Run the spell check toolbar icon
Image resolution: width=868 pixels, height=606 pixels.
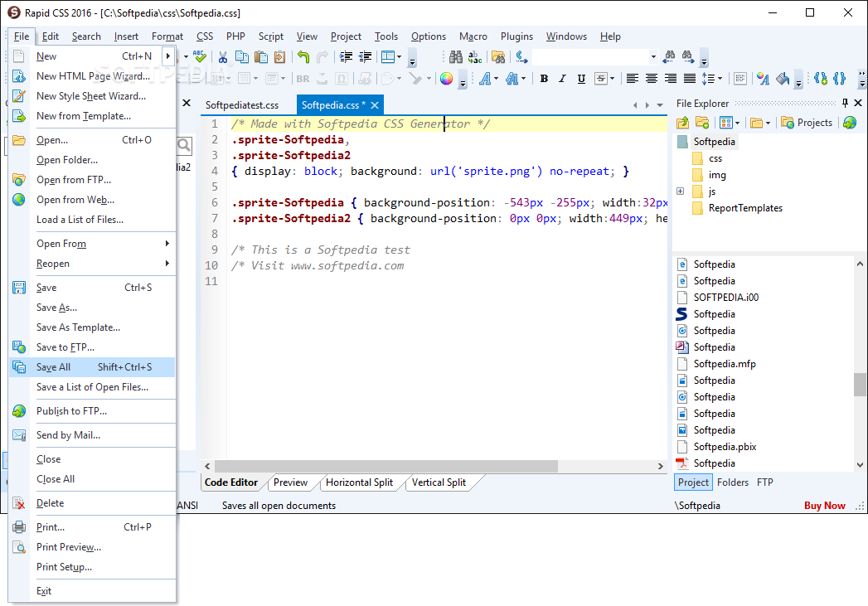click(x=200, y=56)
